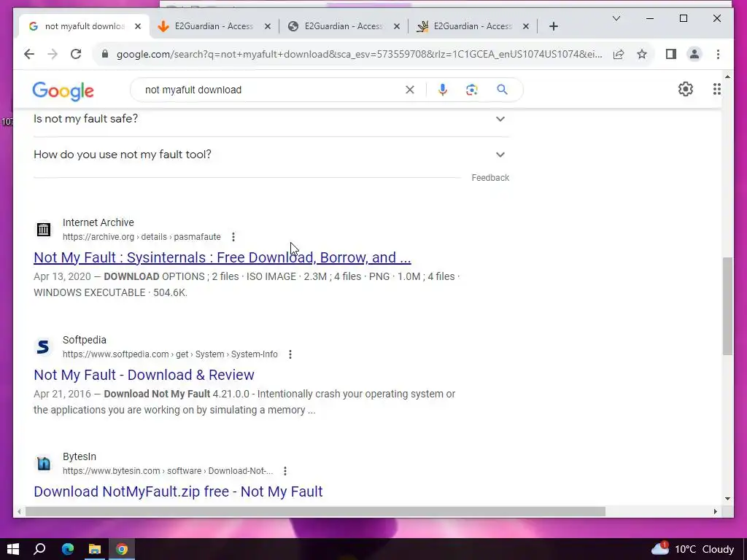Go back to previous page in Chrome
This screenshot has width=747, height=560.
(x=29, y=54)
